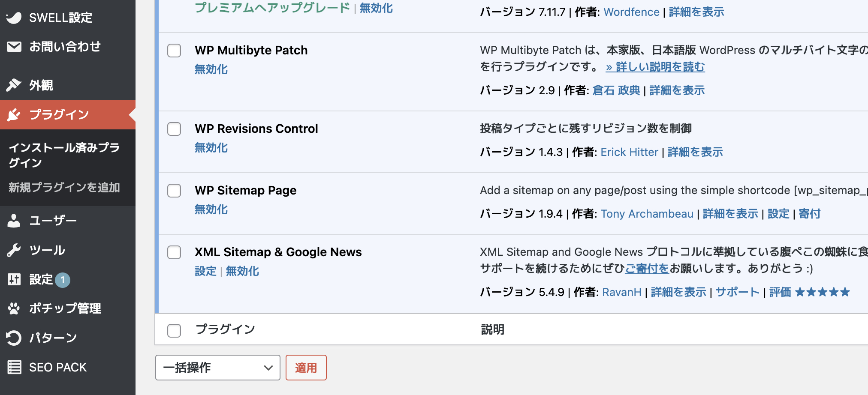Click the 説明 column footer label
868x395 pixels.
coord(493,329)
